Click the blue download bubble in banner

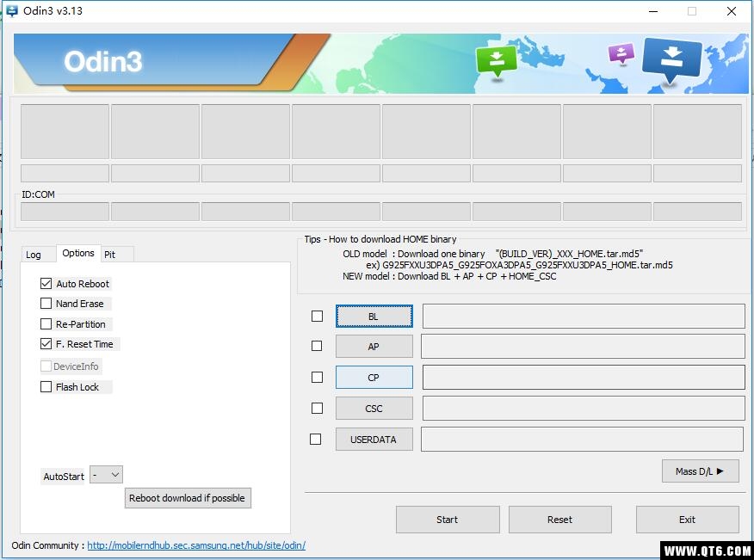point(671,59)
